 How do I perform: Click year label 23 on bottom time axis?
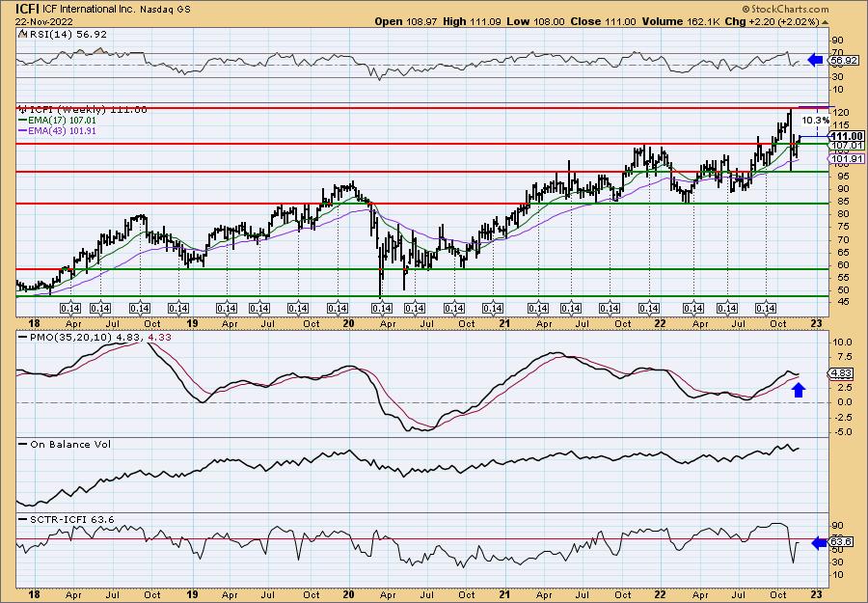point(819,595)
